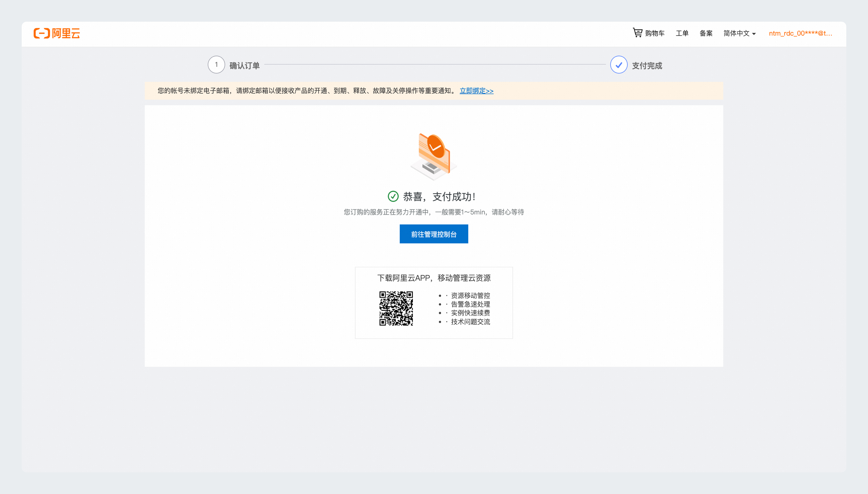Open the shopping cart icon

637,33
